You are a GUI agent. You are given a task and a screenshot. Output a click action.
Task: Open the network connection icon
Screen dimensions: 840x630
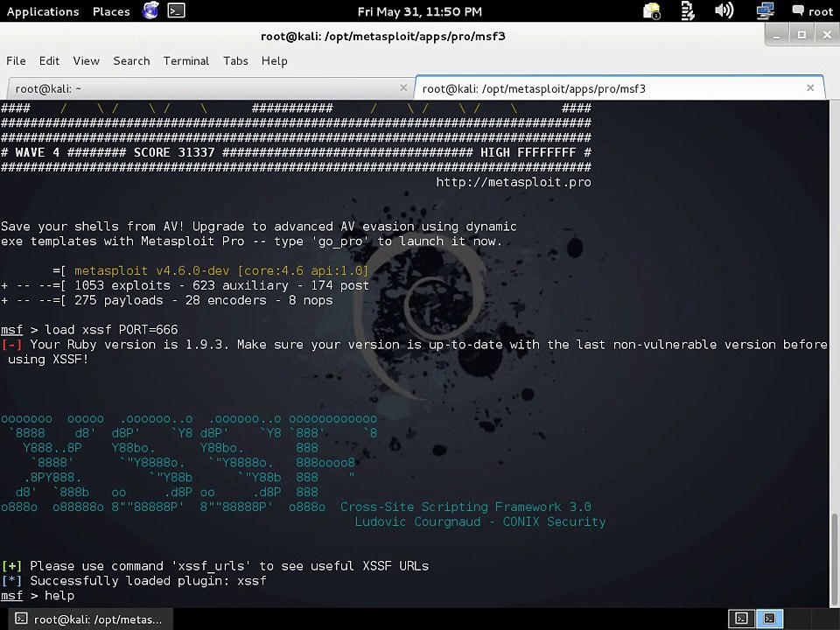coord(765,10)
